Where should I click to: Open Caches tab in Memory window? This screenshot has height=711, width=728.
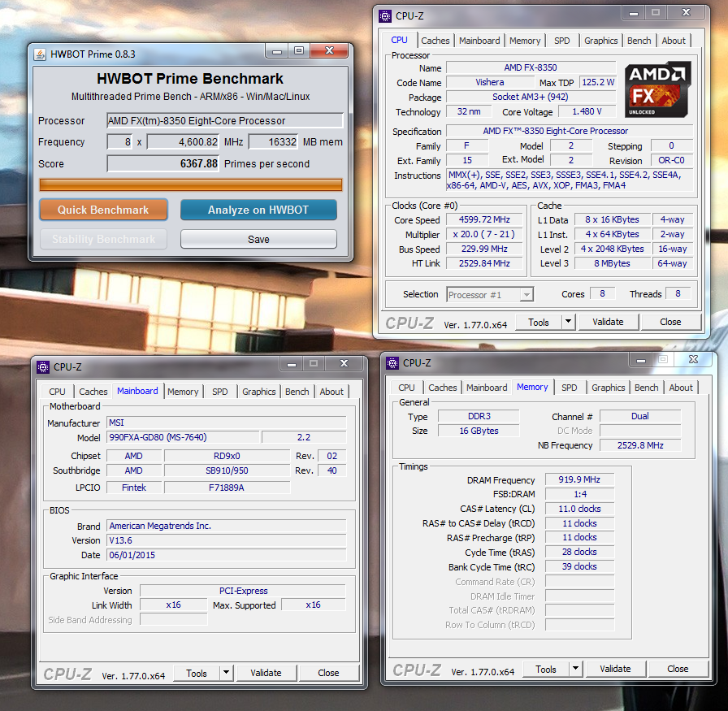tap(443, 388)
